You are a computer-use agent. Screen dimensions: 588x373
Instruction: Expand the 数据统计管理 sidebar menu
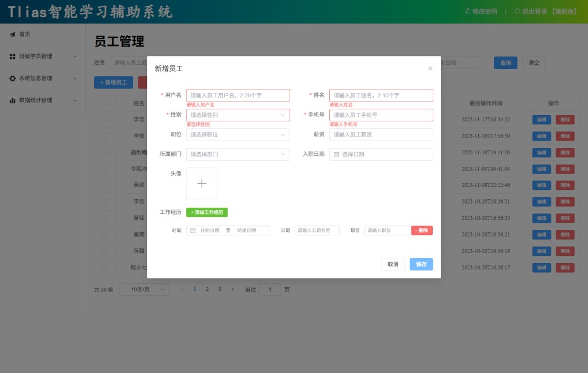pyautogui.click(x=43, y=100)
